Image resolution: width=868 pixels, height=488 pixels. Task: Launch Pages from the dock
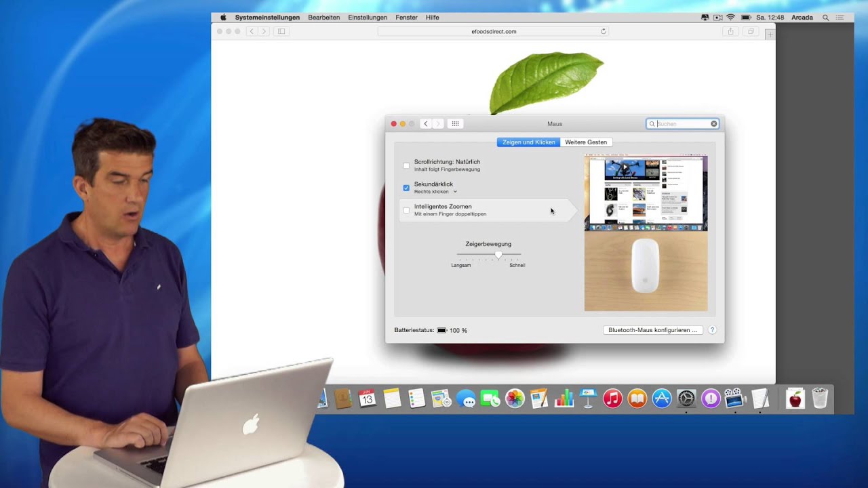click(x=539, y=399)
